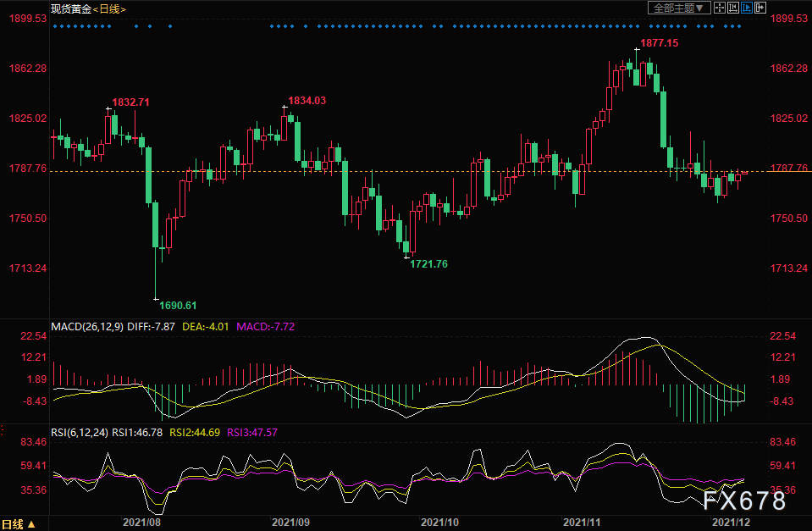Click the 2021/09 date marker
Screen dimensions: 812x531
coord(290,523)
